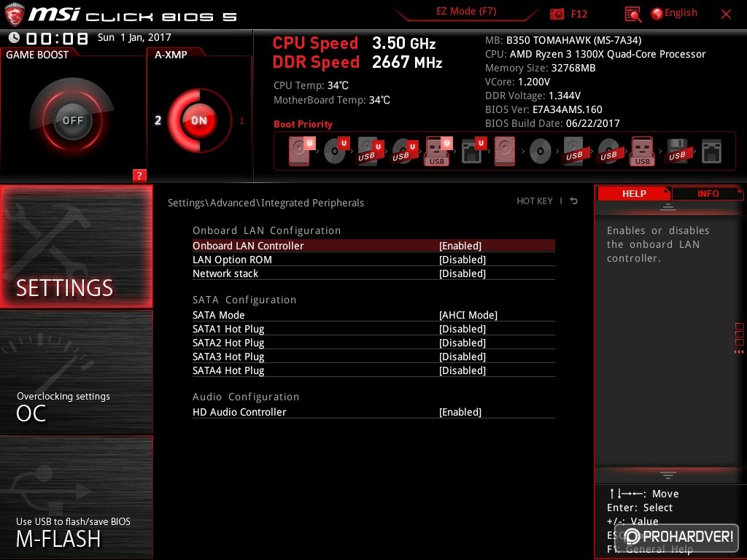
Task: Select the USB floppy boot device icon
Action: point(677,151)
